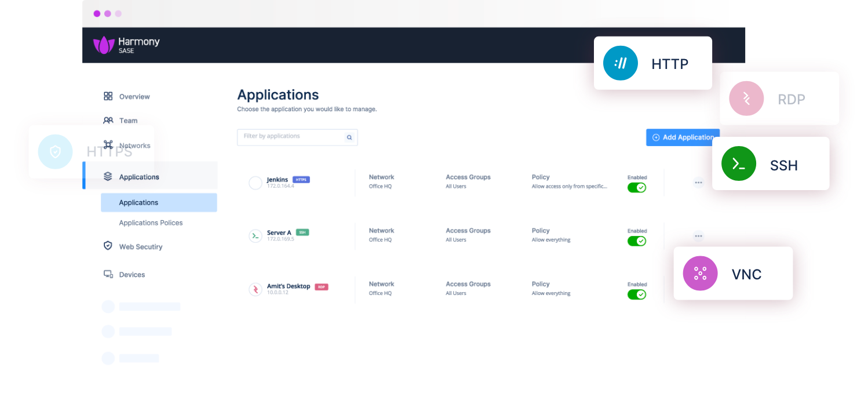
Task: Click the Harmony SASE lotus logo
Action: (104, 45)
